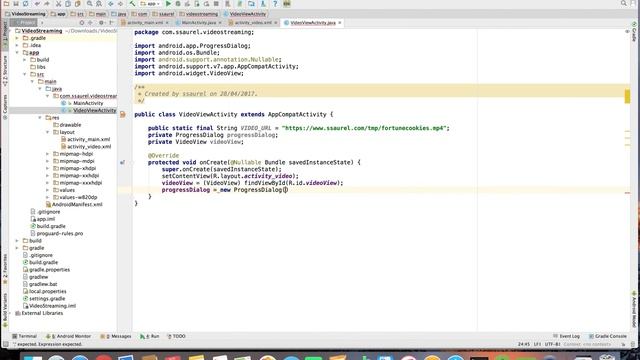Collapse the res folder
The width and height of the screenshot is (640, 360).
coord(40,118)
